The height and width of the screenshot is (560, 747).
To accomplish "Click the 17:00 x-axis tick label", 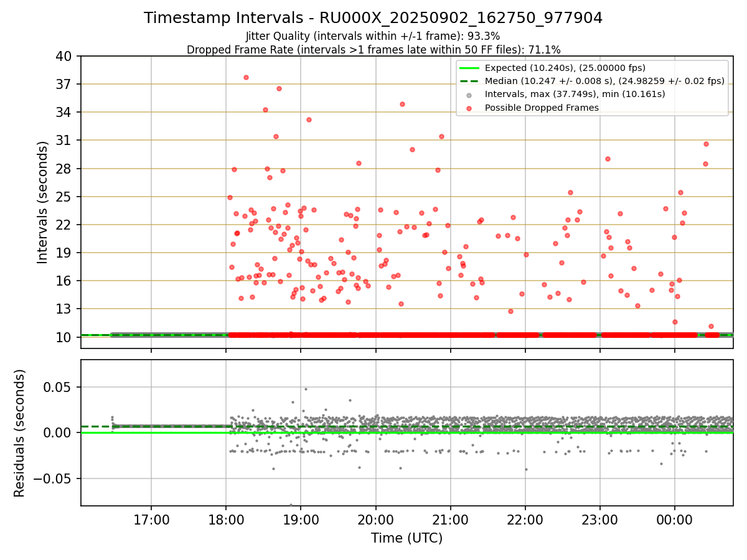I will [151, 520].
